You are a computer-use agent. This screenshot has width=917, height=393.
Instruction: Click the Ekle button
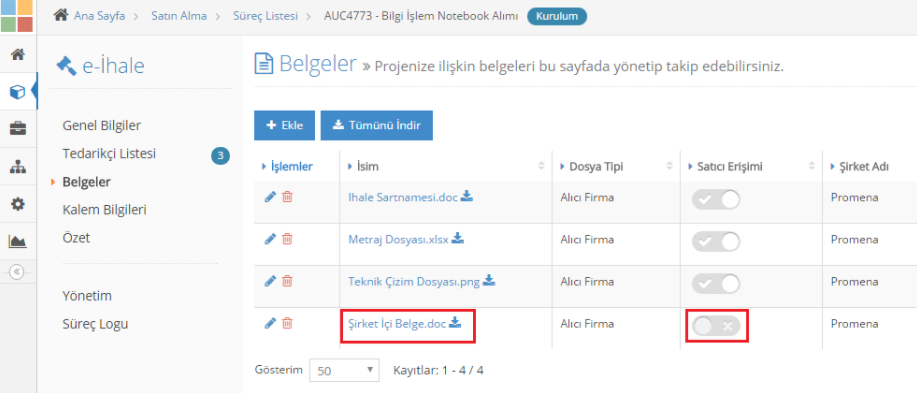pos(284,125)
